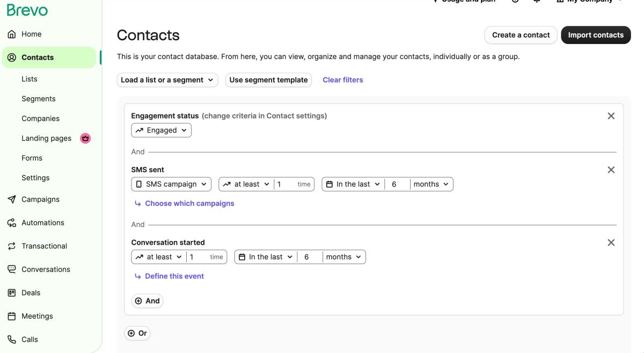The width and height of the screenshot is (644, 353).
Task: Add an Or condition group
Action: pos(137,333)
